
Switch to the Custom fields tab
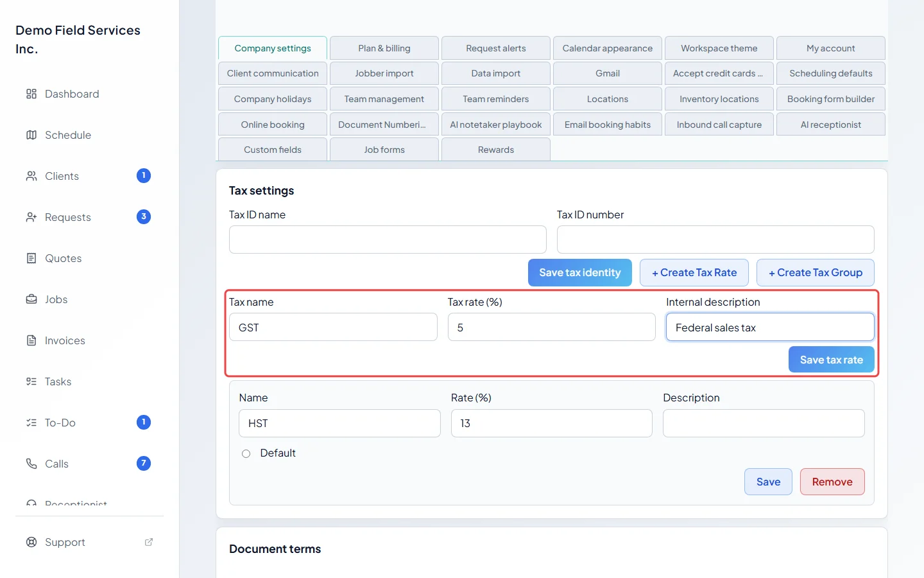tap(273, 150)
